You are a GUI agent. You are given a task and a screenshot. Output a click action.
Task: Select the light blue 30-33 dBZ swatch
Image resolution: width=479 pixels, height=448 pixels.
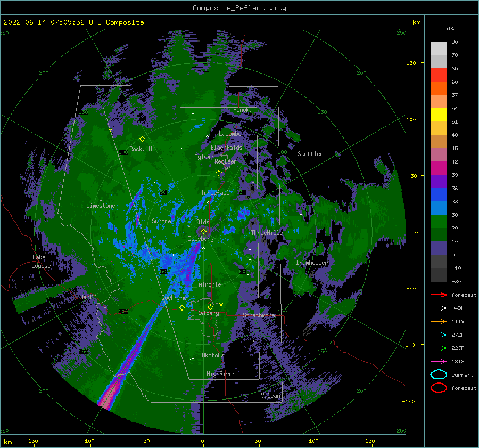(x=439, y=208)
